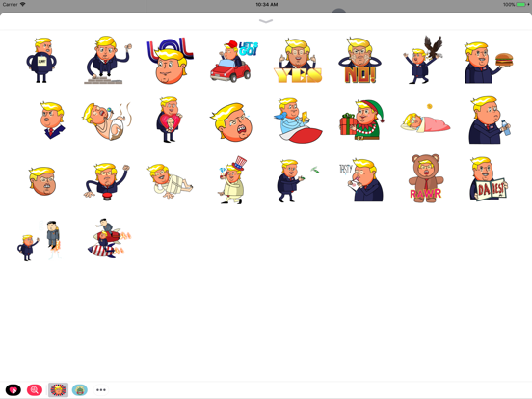532x399 pixels.
Task: Choose the Uncle Sam hat sticker
Action: click(x=232, y=180)
